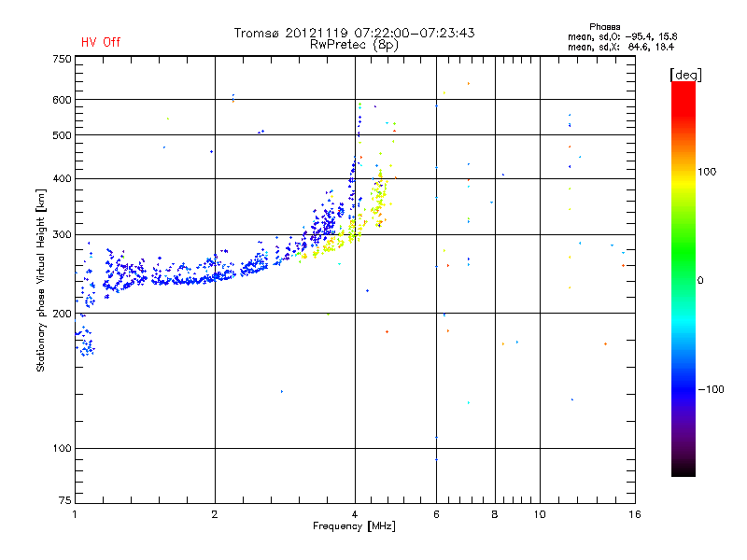Click the '[deg]' colorbar unit label

coord(685,75)
